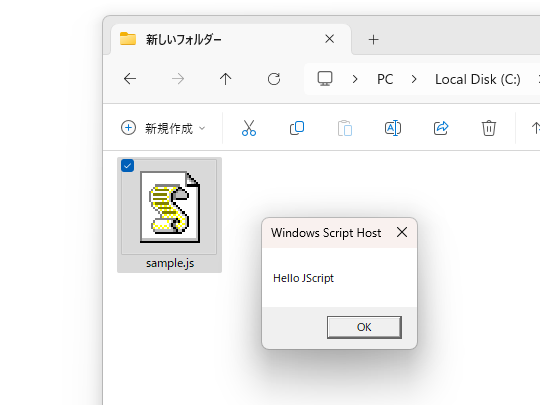Go up one folder level
540x405 pixels.
226,79
